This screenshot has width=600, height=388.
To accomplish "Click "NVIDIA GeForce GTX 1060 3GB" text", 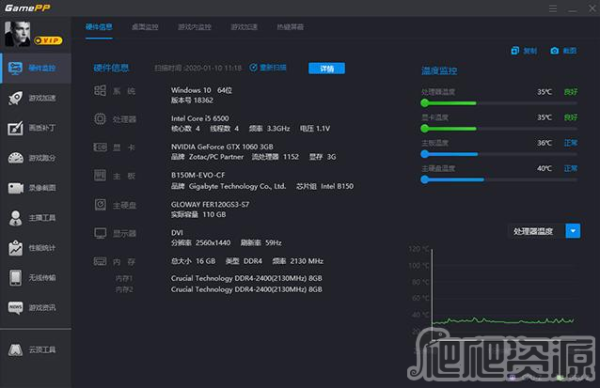I will tap(222, 147).
